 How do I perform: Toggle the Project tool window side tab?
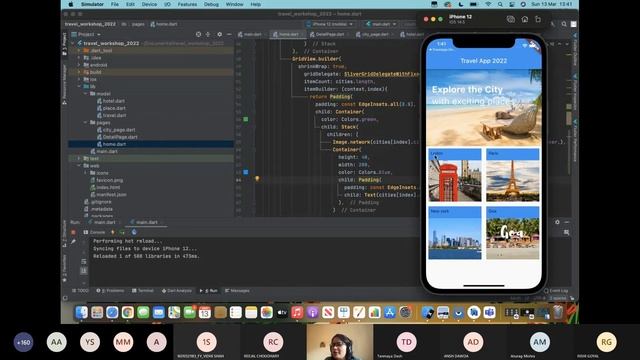64,44
